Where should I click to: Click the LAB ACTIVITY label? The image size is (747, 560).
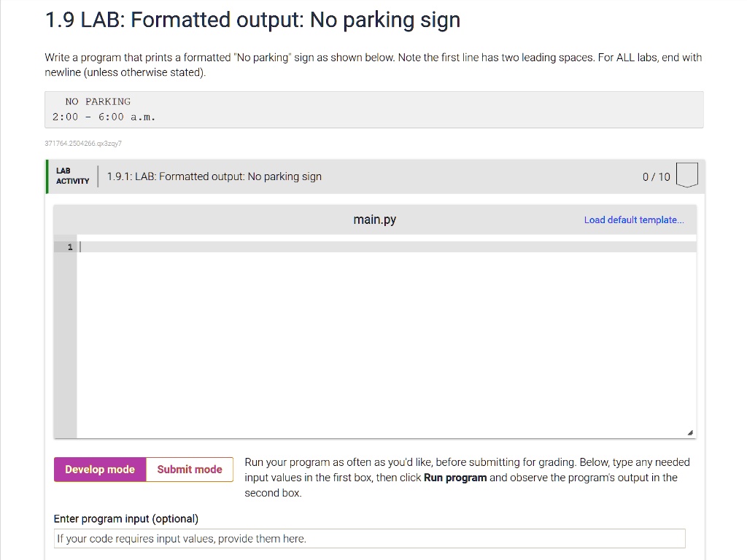[72, 176]
